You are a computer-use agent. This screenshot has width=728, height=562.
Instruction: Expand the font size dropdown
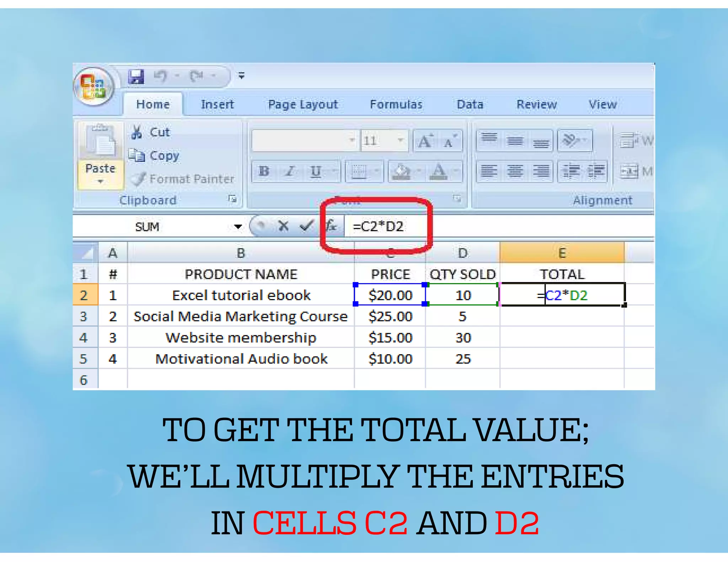(401, 140)
